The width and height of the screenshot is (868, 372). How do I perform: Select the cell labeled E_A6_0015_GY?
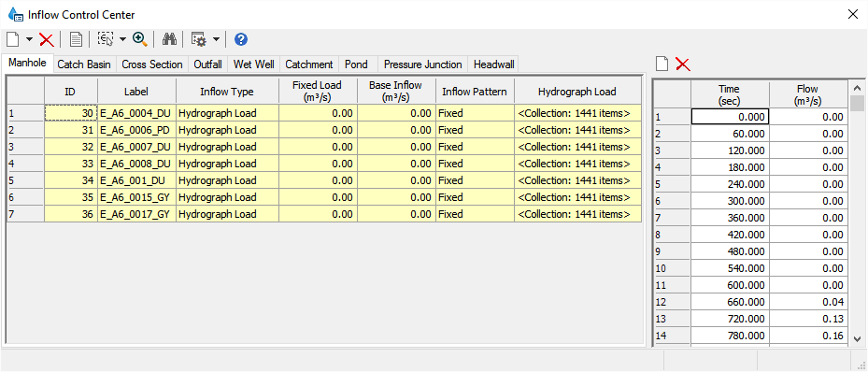(136, 197)
